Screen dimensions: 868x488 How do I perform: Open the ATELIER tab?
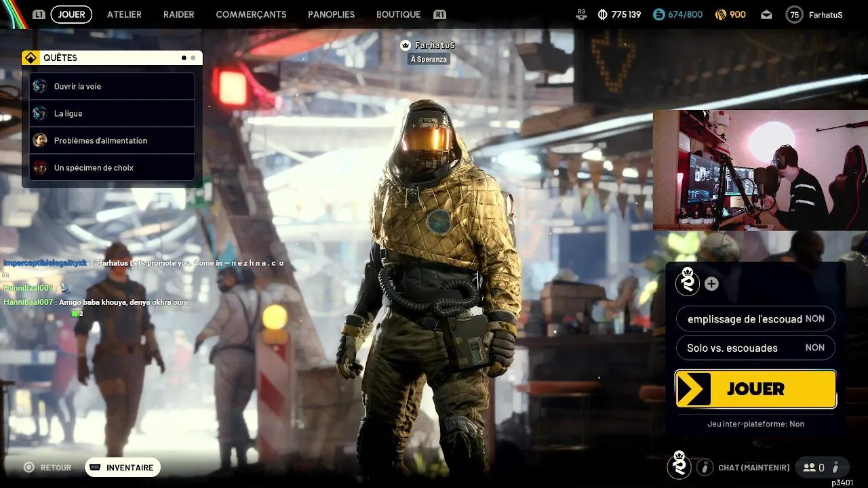(x=124, y=14)
